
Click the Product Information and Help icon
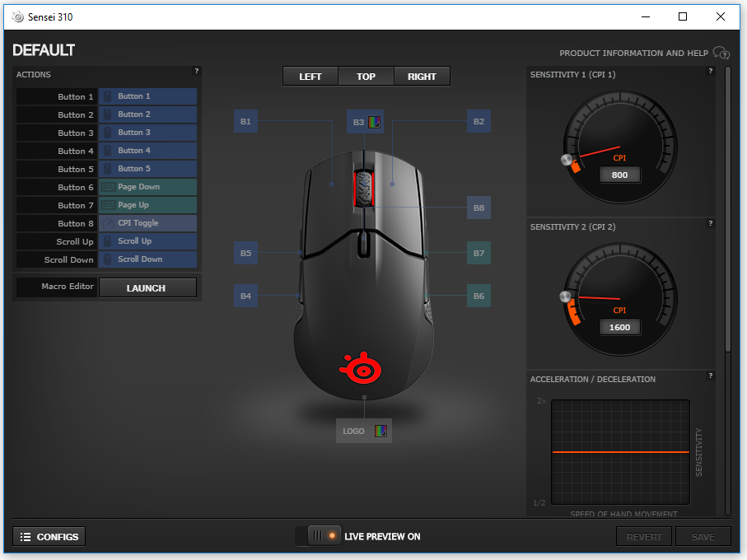pos(721,53)
